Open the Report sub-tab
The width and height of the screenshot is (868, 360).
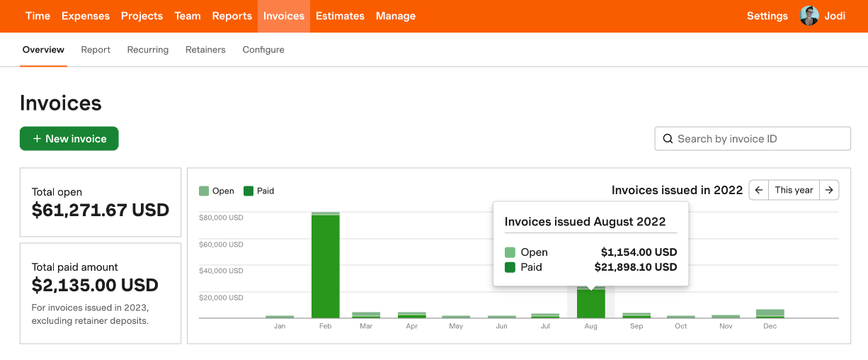coord(96,50)
